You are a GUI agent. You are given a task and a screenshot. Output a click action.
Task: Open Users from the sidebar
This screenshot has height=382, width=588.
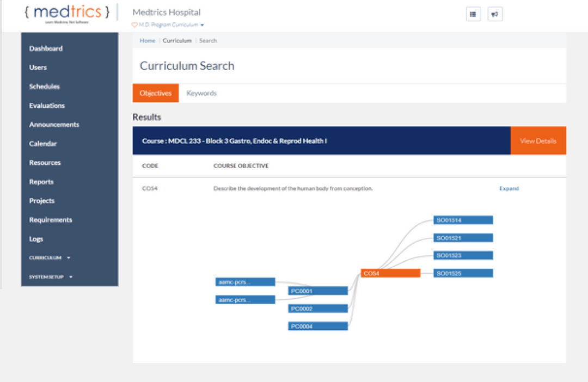tap(38, 67)
